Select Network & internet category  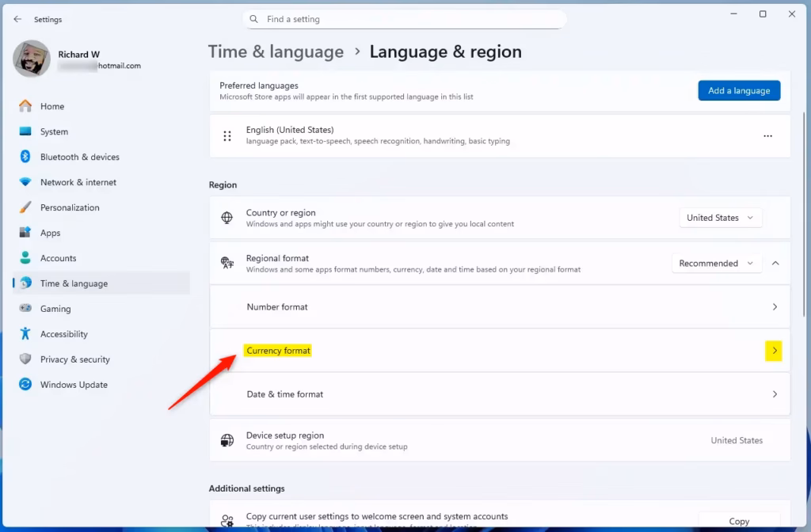[101, 182]
